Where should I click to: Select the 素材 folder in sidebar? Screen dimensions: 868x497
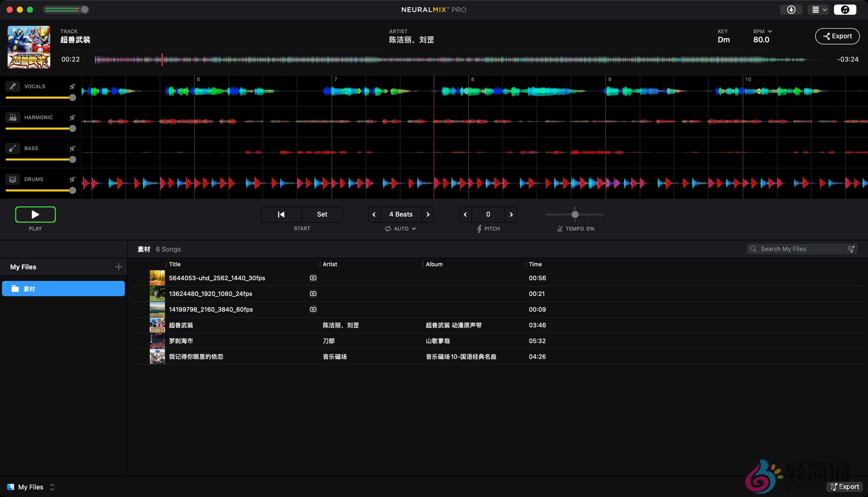63,289
